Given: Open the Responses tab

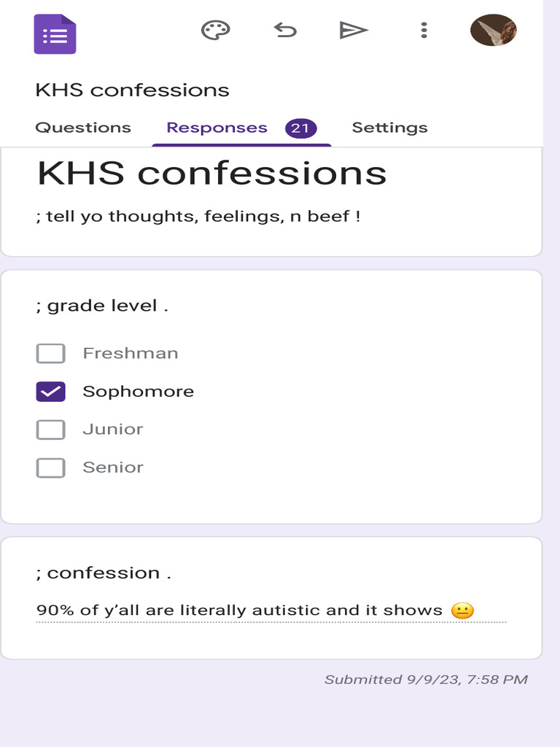Looking at the screenshot, I should (x=217, y=128).
